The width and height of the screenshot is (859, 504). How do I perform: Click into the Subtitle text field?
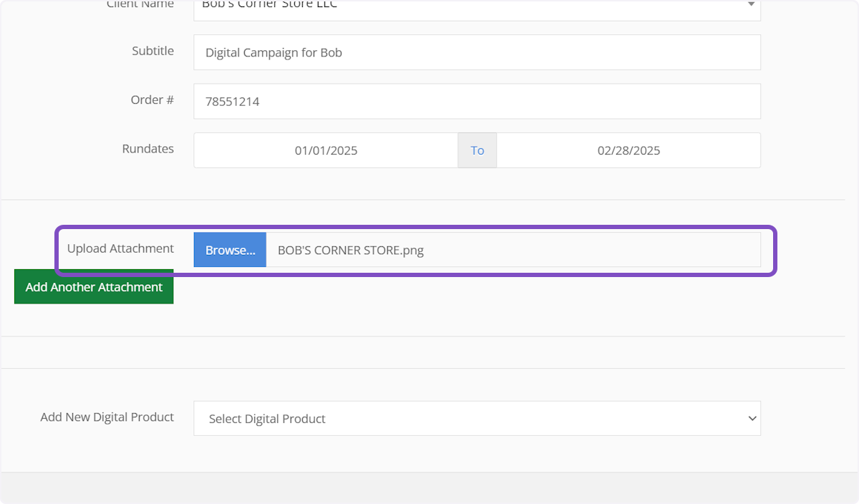[477, 52]
